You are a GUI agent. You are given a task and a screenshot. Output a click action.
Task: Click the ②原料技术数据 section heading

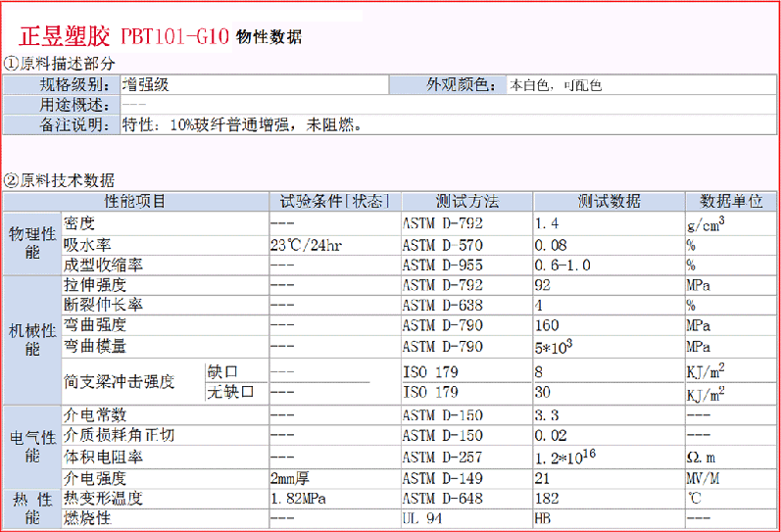[x=59, y=180]
